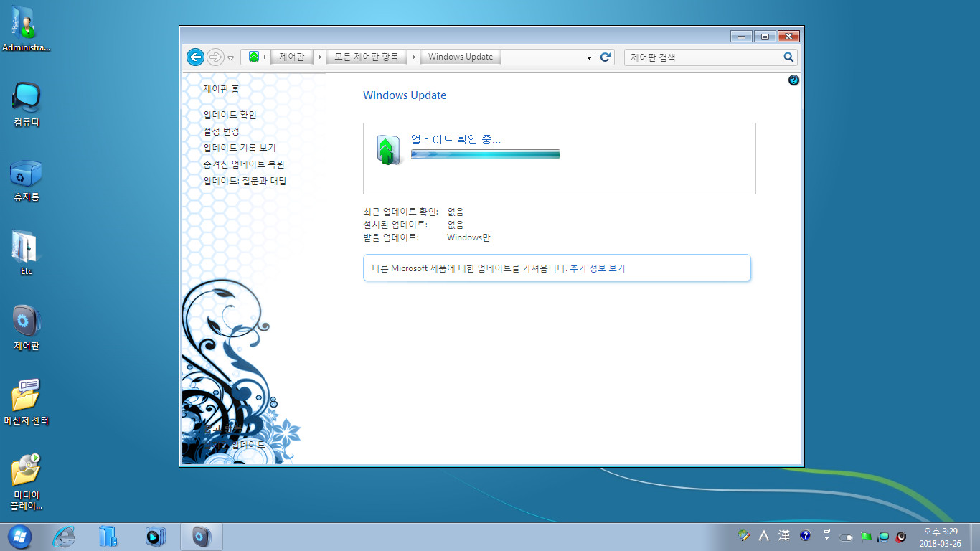Click the Show Desktop strip
This screenshot has width=980, height=551.
[x=974, y=537]
